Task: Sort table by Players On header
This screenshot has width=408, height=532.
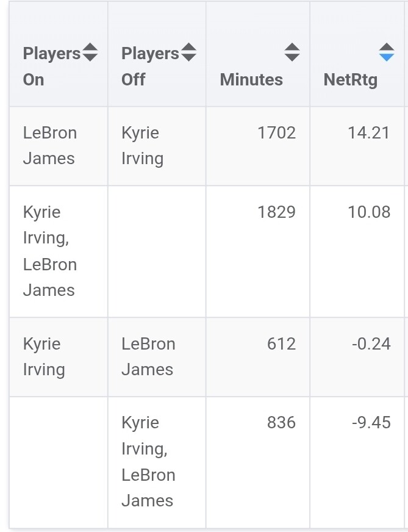Action: (x=51, y=66)
